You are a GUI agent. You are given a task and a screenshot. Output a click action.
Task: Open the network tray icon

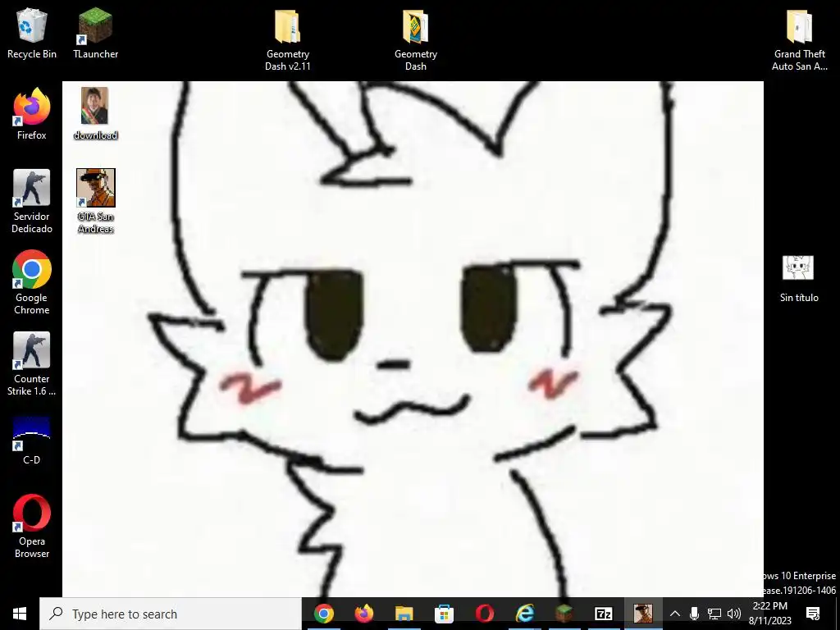[x=714, y=614]
